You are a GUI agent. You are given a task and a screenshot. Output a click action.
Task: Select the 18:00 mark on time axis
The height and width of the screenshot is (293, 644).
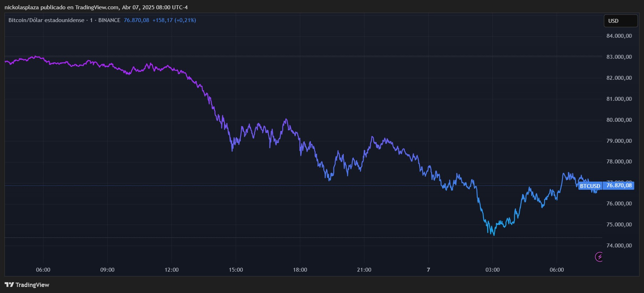click(x=300, y=270)
